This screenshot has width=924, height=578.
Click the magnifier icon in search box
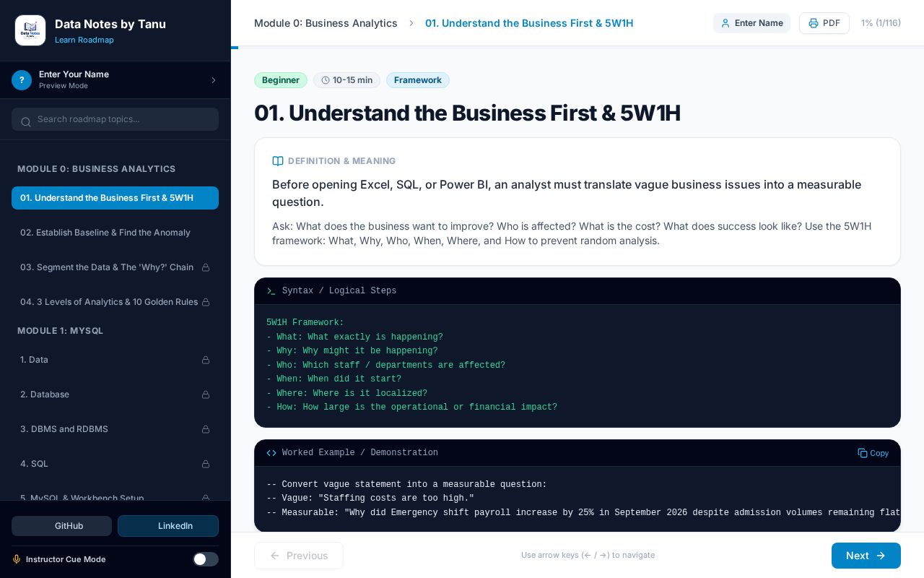pyautogui.click(x=26, y=121)
